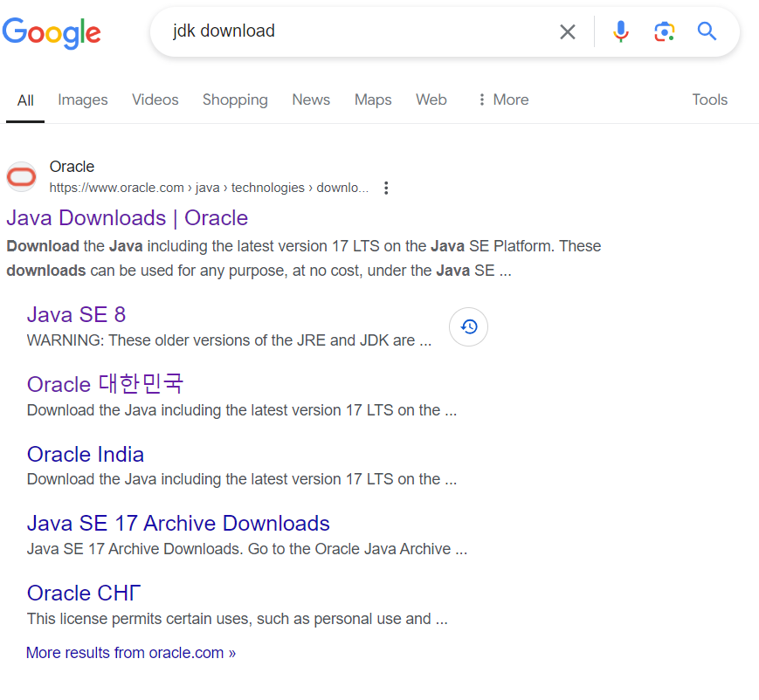Switch to the Images tab
Screen dimensions: 759x700
(83, 100)
